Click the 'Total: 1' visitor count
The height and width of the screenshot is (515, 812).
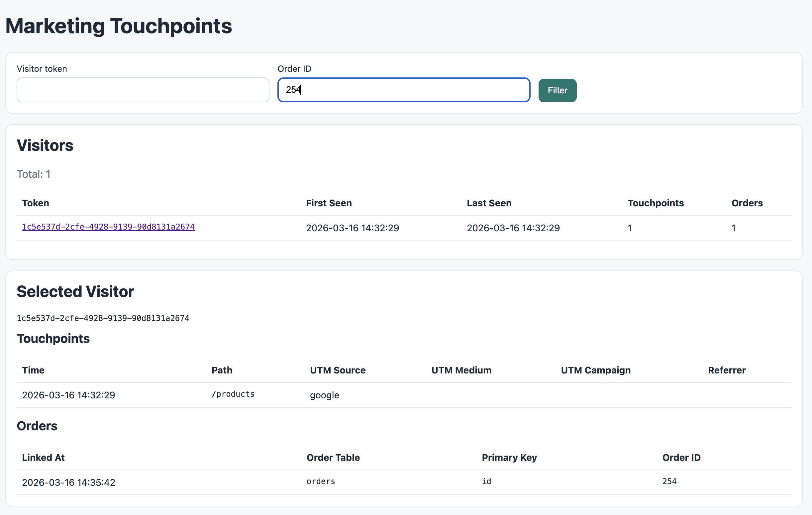(x=34, y=174)
